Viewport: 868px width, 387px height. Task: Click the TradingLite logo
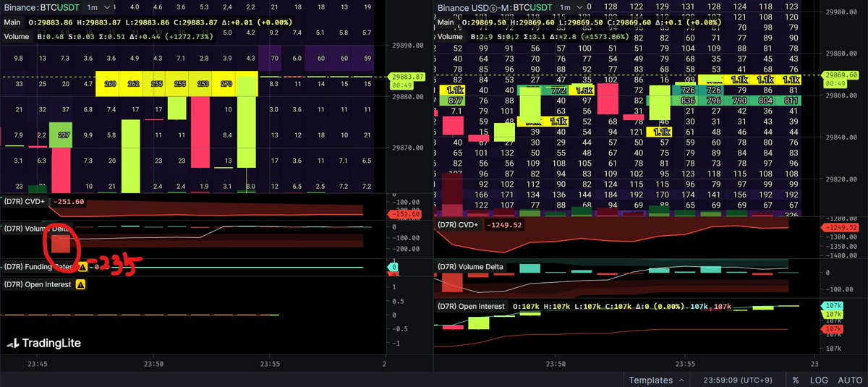coord(43,344)
